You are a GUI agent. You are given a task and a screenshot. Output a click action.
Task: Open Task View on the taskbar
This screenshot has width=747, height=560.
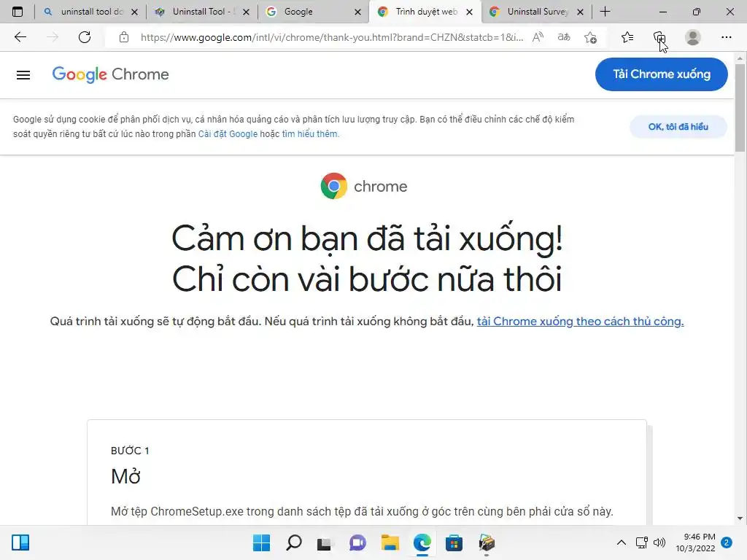tap(325, 542)
